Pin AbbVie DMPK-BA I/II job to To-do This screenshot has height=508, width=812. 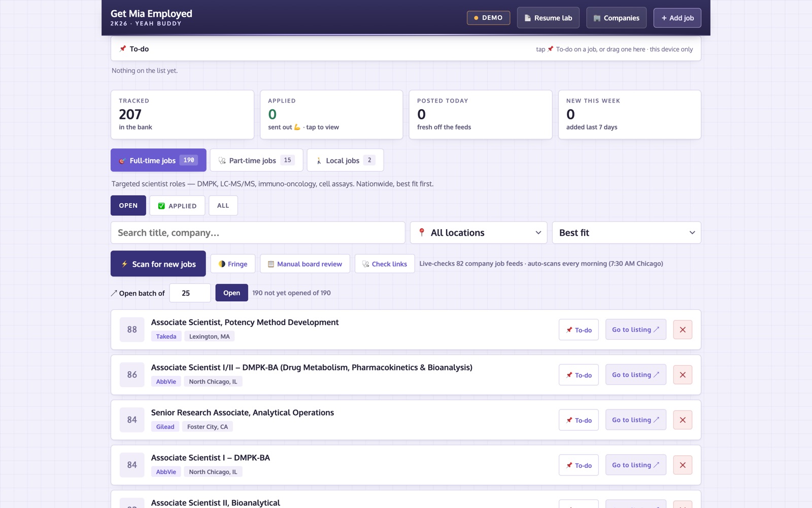coord(579,375)
